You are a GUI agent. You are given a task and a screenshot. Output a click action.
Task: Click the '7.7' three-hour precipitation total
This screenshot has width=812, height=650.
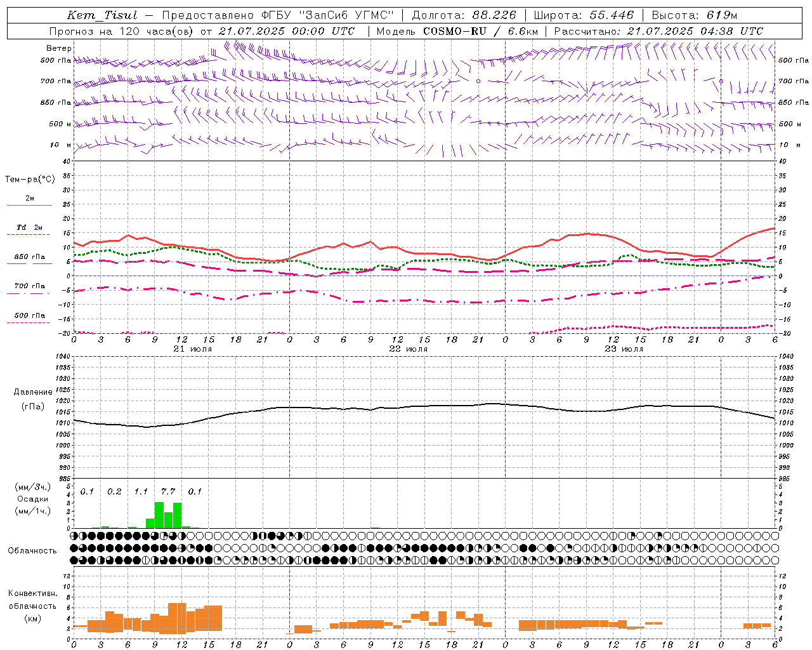(x=168, y=492)
